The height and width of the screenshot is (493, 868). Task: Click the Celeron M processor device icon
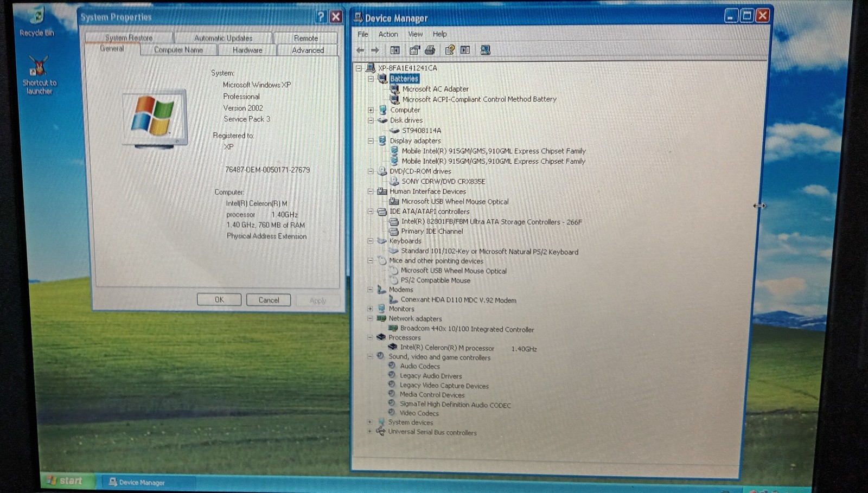[x=393, y=347]
